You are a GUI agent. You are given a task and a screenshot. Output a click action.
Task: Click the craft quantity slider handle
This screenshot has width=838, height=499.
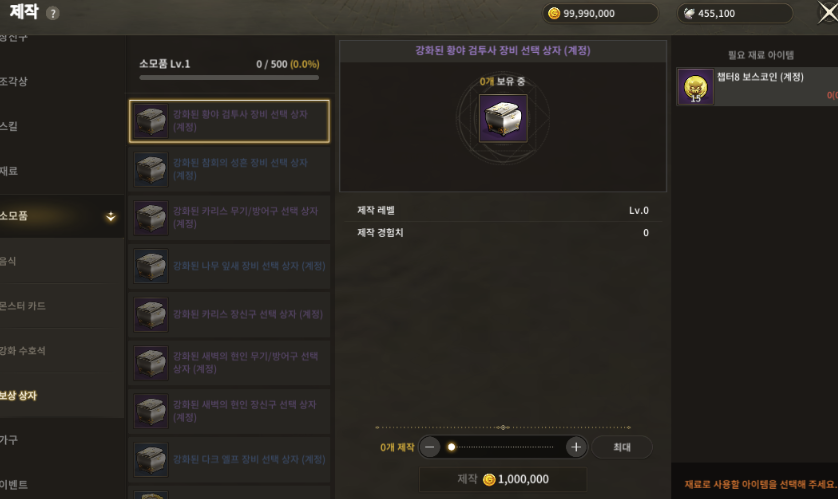(452, 447)
